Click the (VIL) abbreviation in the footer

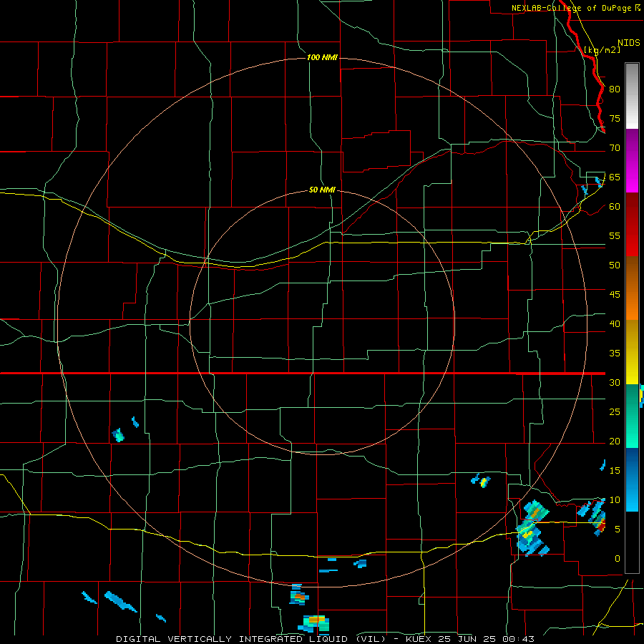tap(371, 639)
